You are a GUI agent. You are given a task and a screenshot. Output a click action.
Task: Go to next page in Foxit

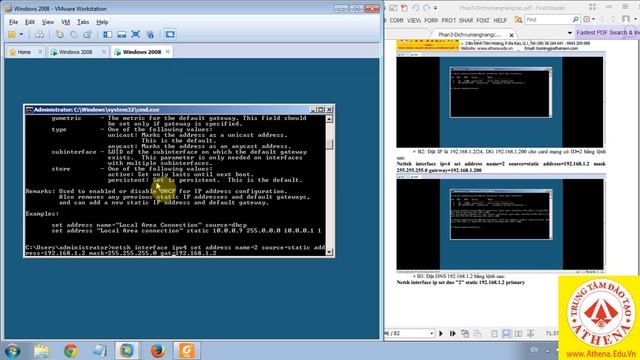tap(441, 333)
